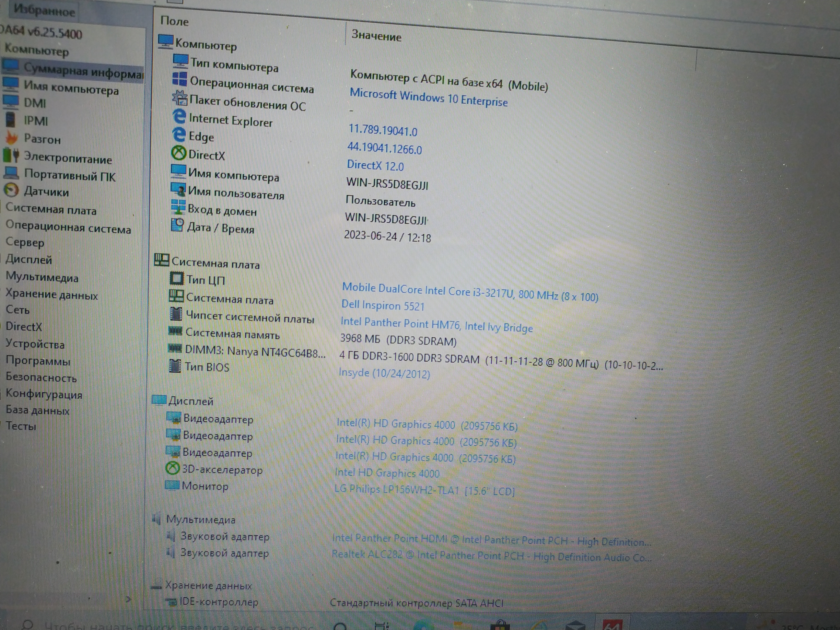Open Системная плата category in sidebar
The height and width of the screenshot is (630, 840).
point(51,209)
